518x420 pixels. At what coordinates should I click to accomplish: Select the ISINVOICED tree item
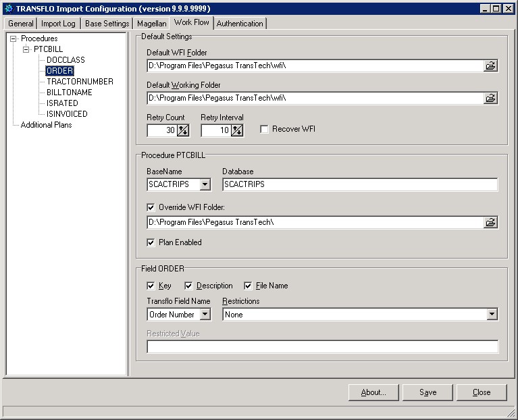[67, 114]
